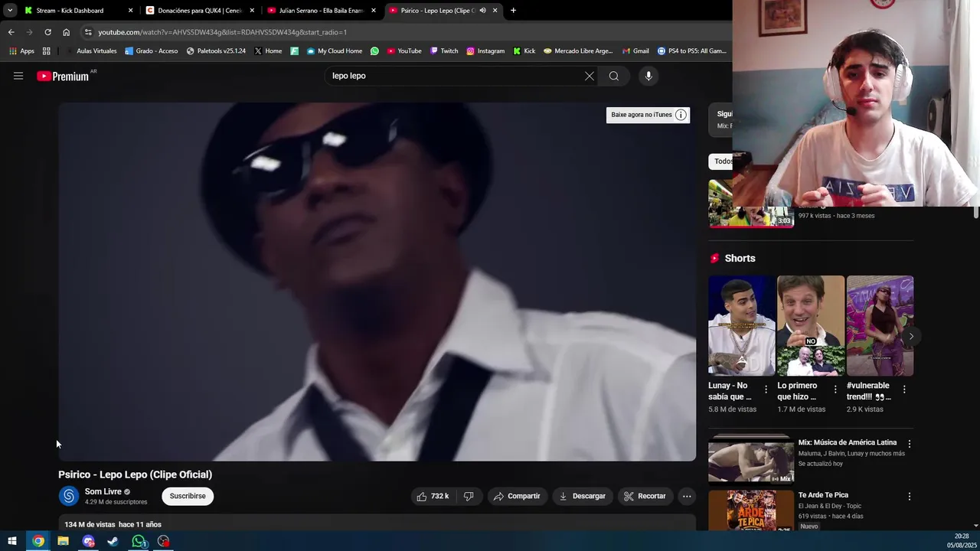Reload the page
Image resolution: width=980 pixels, height=551 pixels.
47,32
